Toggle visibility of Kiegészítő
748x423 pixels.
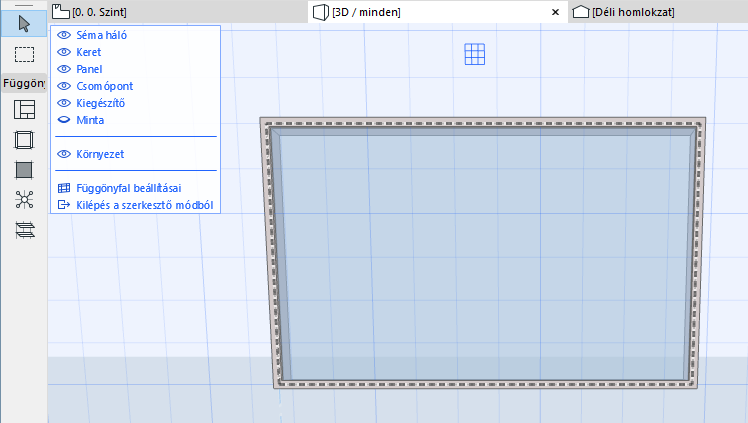pyautogui.click(x=64, y=103)
